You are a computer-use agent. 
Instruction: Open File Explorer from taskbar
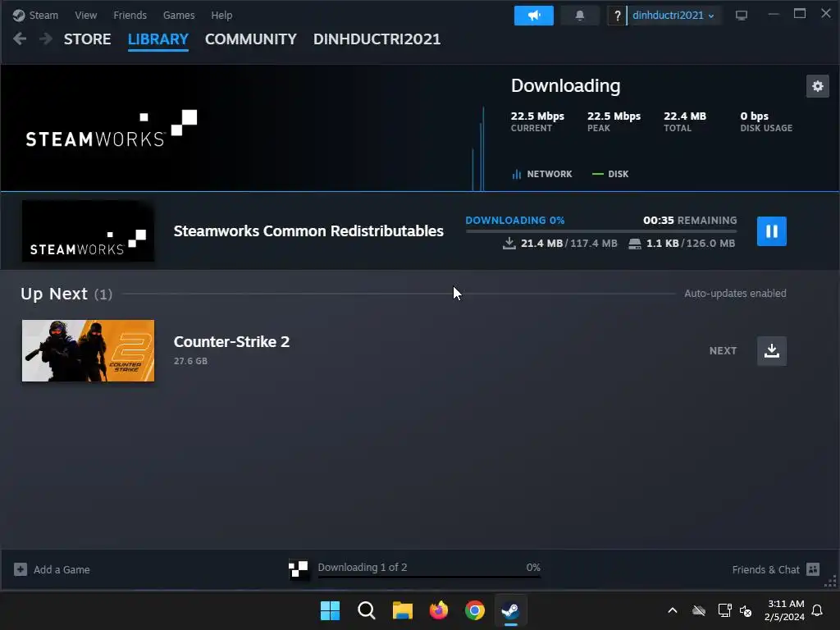(402, 610)
